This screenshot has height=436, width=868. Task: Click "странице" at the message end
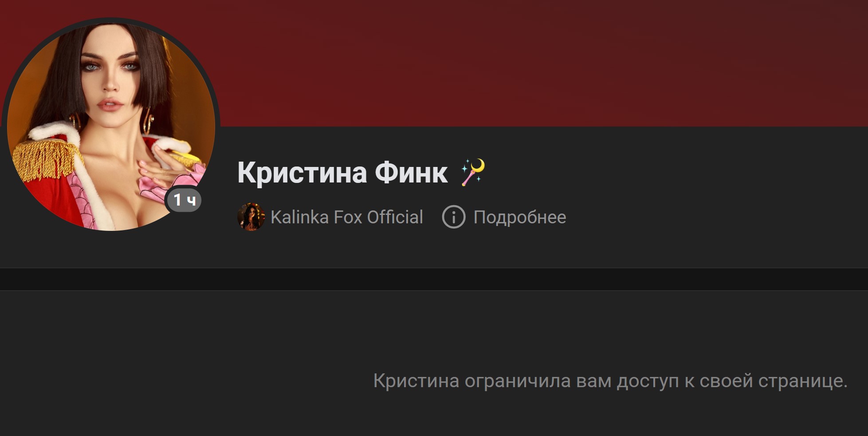803,381
